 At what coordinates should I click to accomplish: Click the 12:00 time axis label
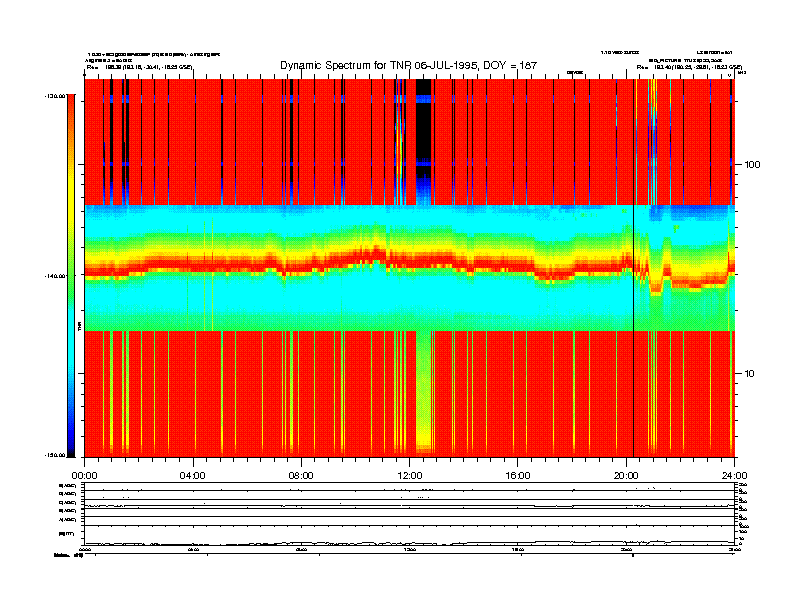tap(410, 476)
